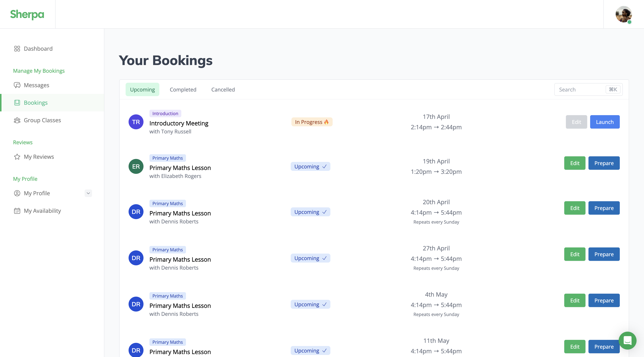Switch to the Cancelled tab
This screenshot has width=644, height=357.
[223, 89]
